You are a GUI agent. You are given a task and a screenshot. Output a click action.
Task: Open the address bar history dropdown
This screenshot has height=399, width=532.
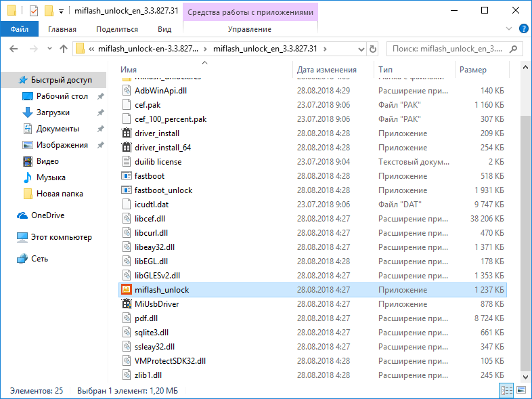coord(361,49)
